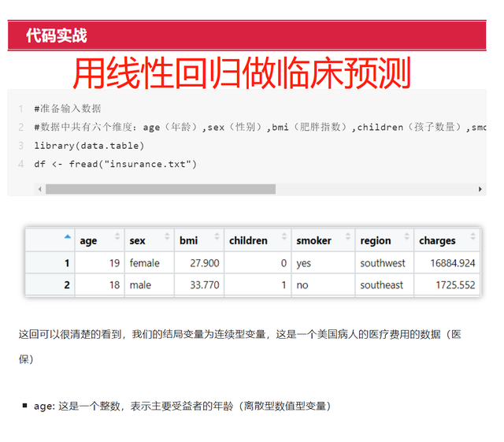Click the charges value 16884.924

point(453,263)
